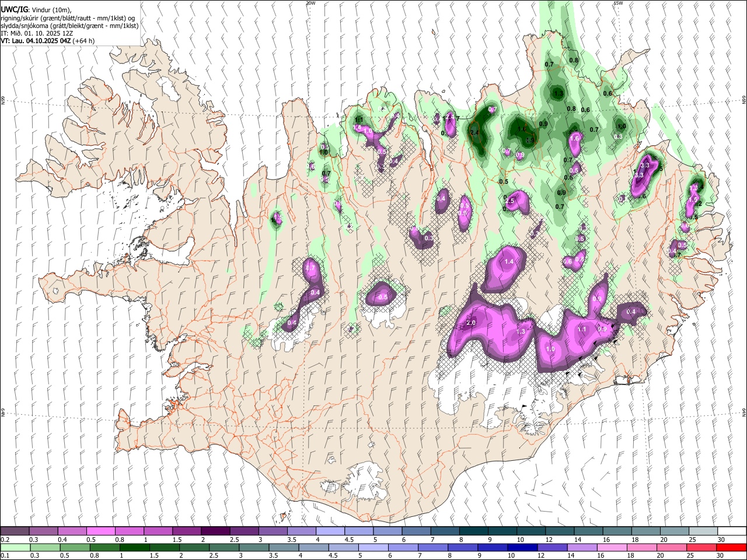Pick the light pink swatch between 16 and 18
The width and height of the screenshot is (747, 560).
pyautogui.click(x=612, y=547)
